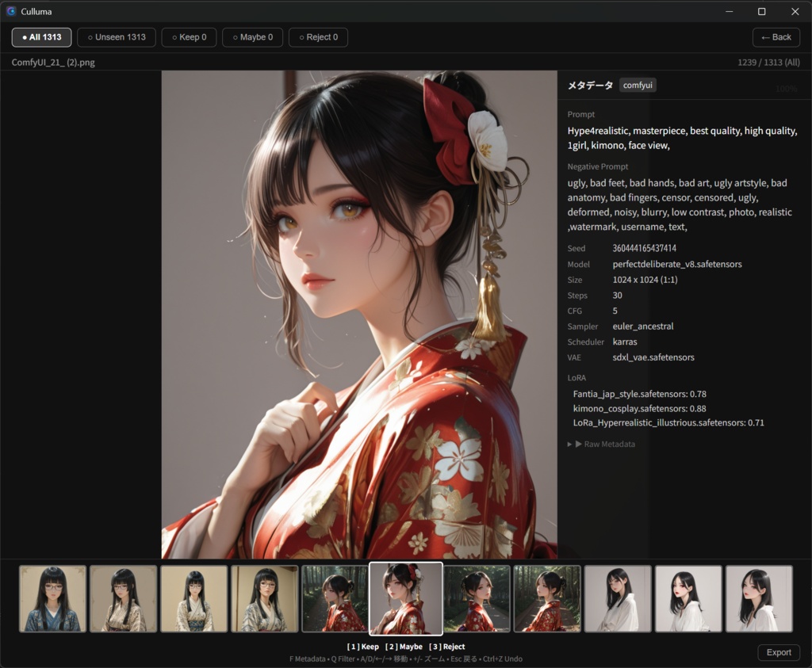Switch to the Reject 0 filter

[319, 37]
